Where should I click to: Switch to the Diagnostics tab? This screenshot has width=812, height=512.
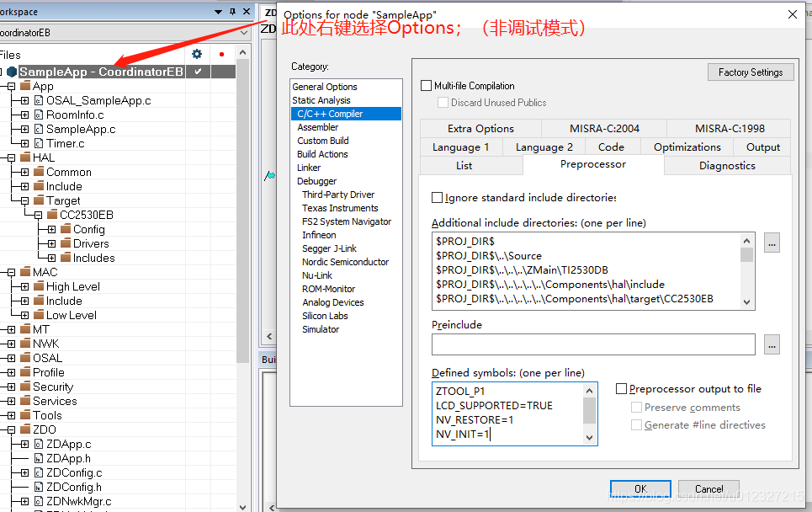click(727, 166)
